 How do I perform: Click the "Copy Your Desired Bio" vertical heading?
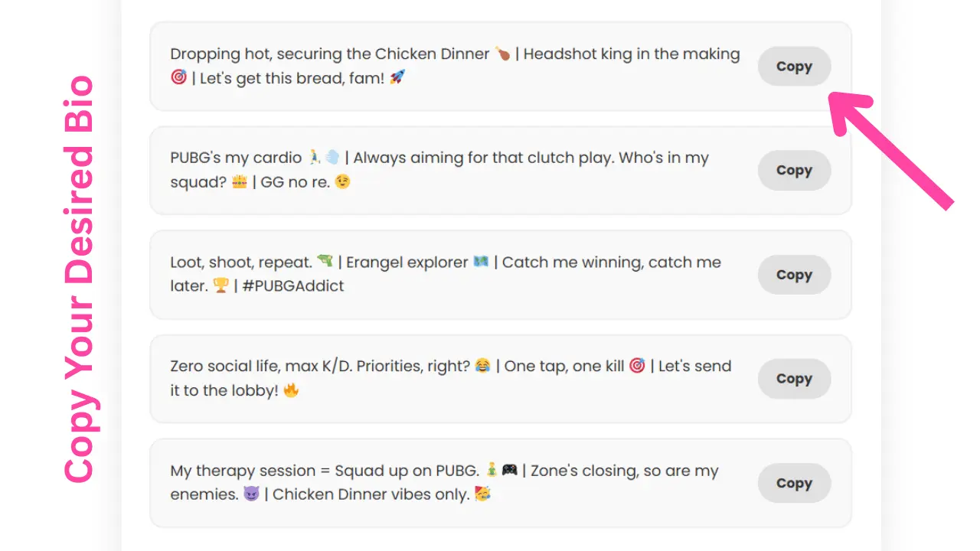tap(79, 279)
